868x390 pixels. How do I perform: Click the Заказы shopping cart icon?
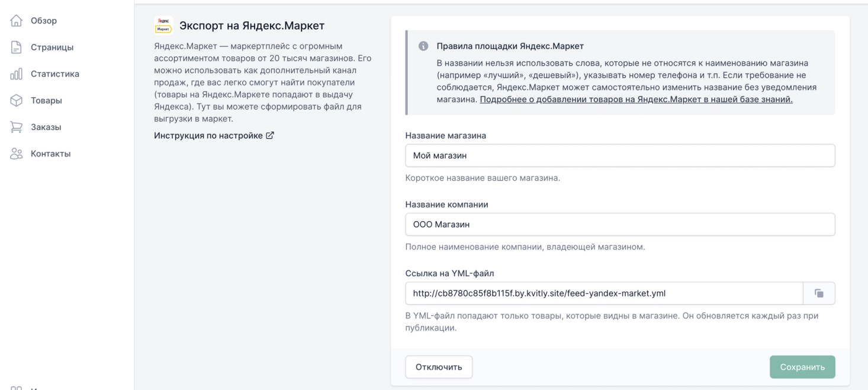17,127
